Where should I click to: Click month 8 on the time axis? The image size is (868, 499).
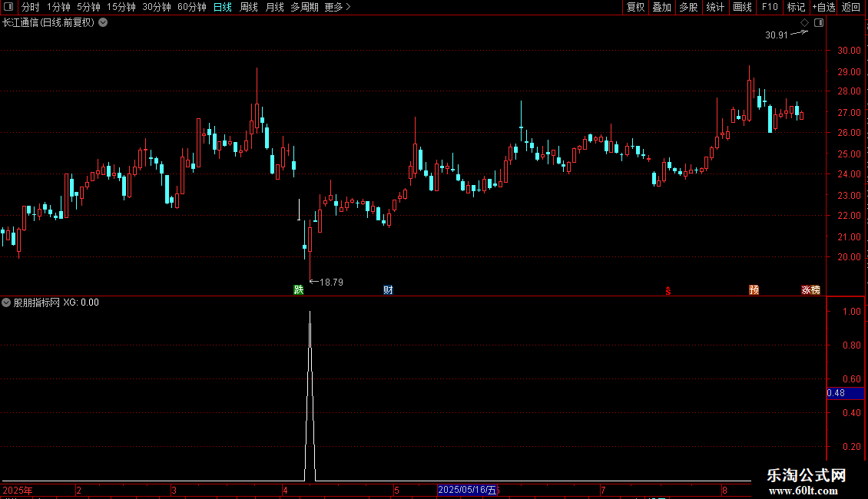[x=724, y=490]
